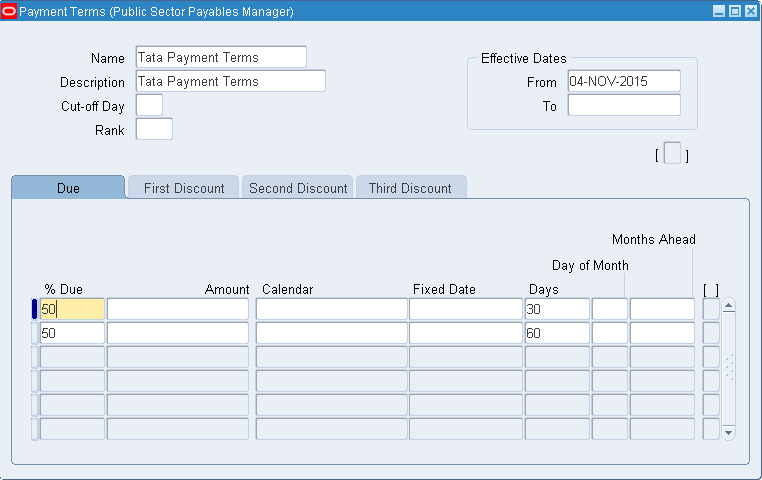Image resolution: width=762 pixels, height=480 pixels.
Task: Select the Rank input box
Action: 154,129
